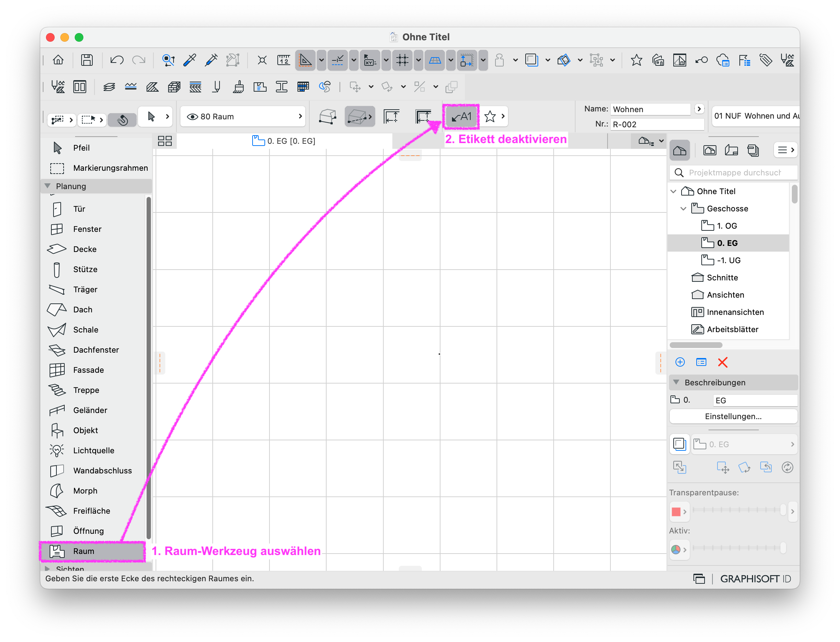Viewport: 840px width, 642px height.
Task: Open the 80 Raum layer dropdown
Action: 243,116
